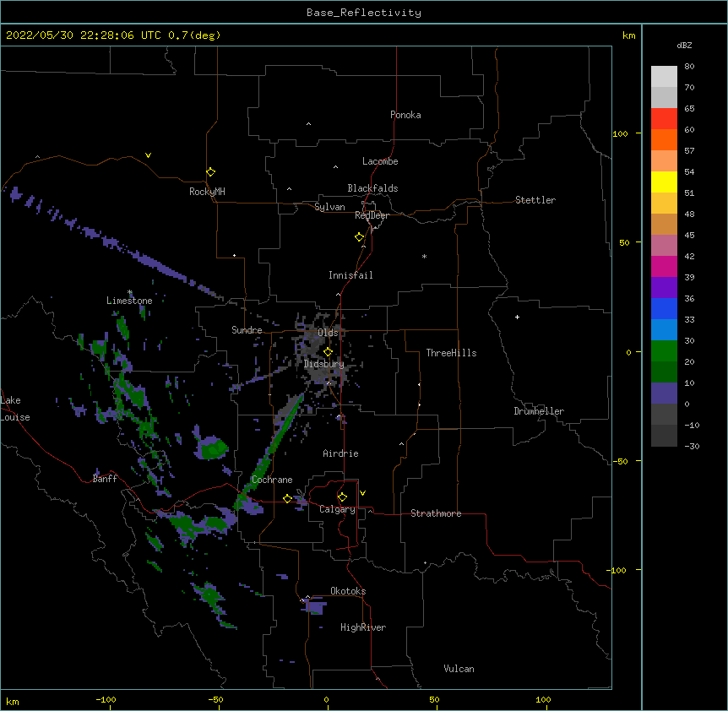Click the yellow station marker near RockyMH
Viewport: 728px width, 711px height.
tap(210, 171)
